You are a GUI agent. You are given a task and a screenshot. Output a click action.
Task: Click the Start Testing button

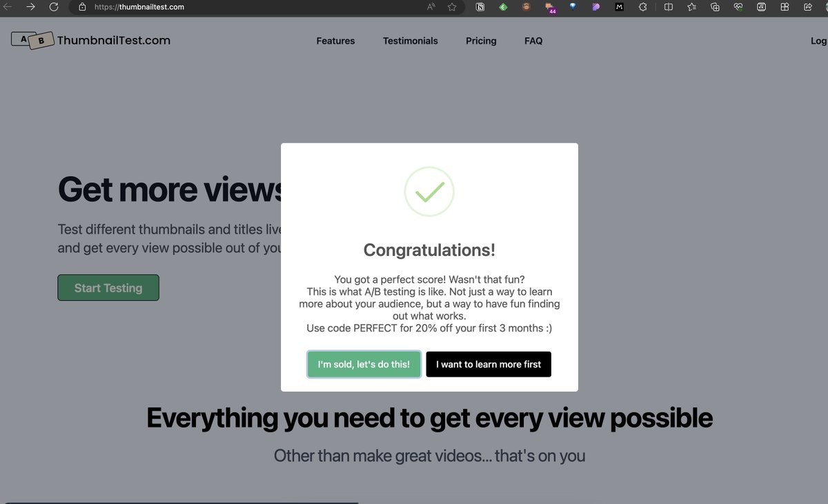[x=108, y=288]
